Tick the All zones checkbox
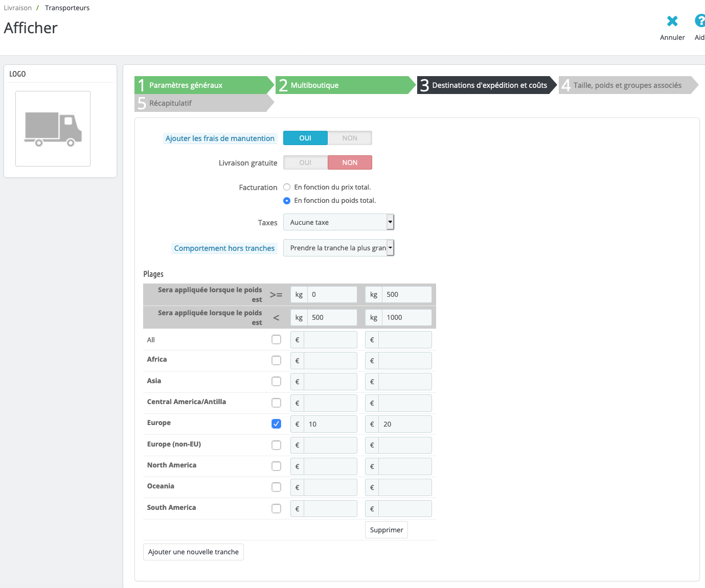This screenshot has width=705, height=588. tap(276, 340)
